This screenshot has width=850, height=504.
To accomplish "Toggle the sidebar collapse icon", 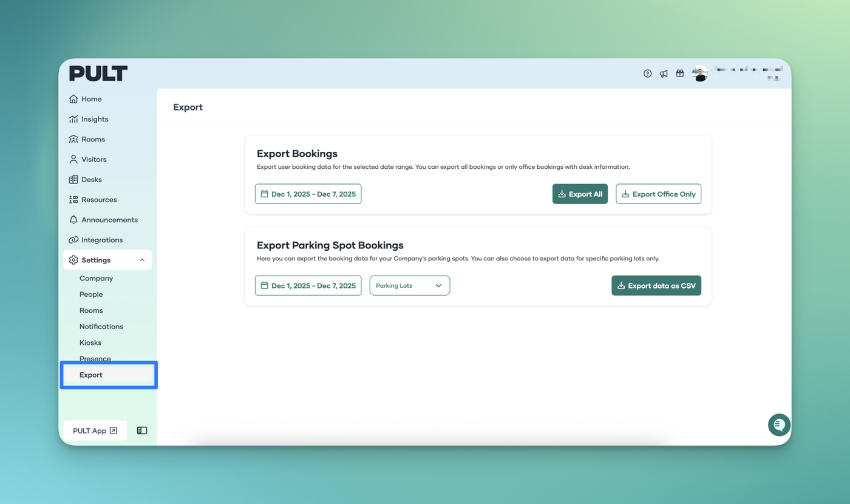I will 142,431.
